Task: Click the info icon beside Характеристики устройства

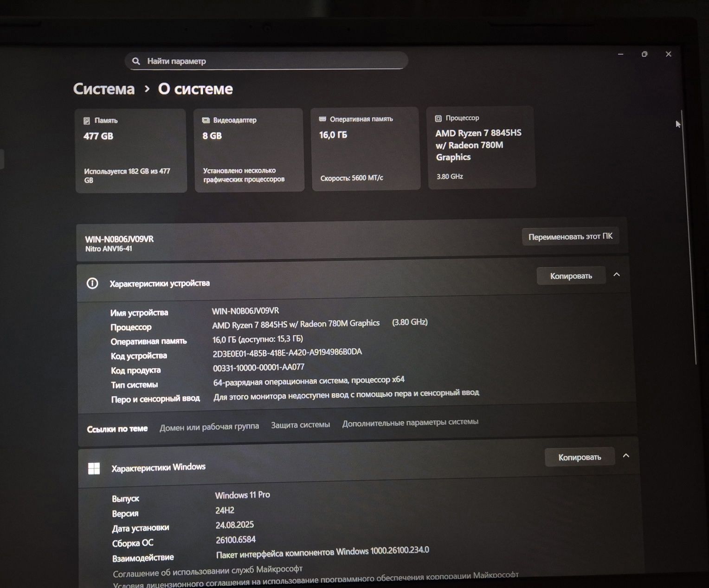Action: [92, 283]
